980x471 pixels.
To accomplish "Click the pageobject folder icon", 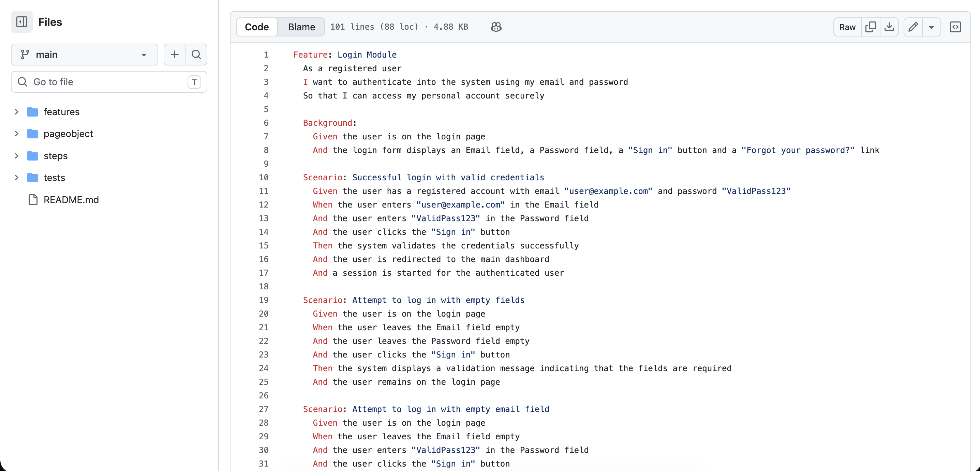I will [x=33, y=134].
